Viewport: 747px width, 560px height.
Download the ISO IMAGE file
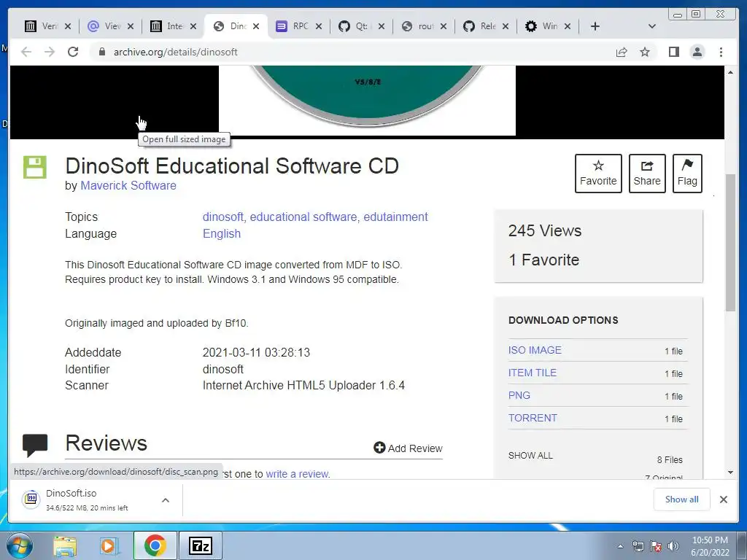click(535, 350)
